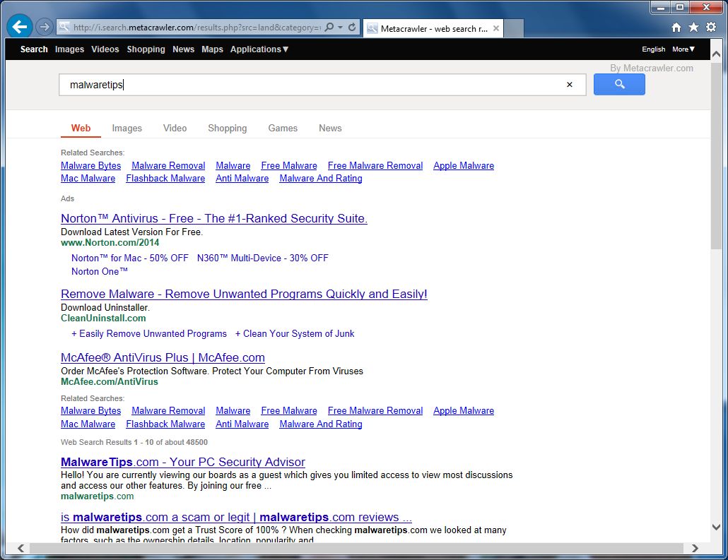
Task: Select Images in the black top bar
Action: (x=70, y=49)
